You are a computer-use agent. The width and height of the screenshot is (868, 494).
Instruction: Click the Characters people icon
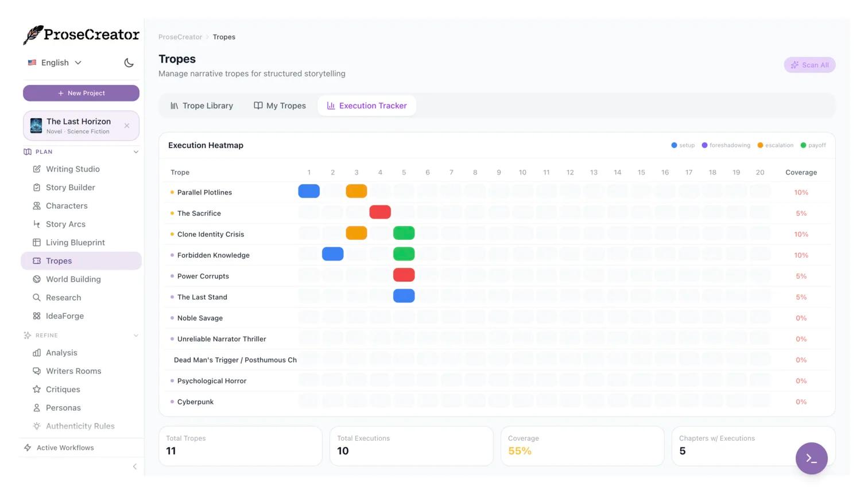pyautogui.click(x=37, y=206)
